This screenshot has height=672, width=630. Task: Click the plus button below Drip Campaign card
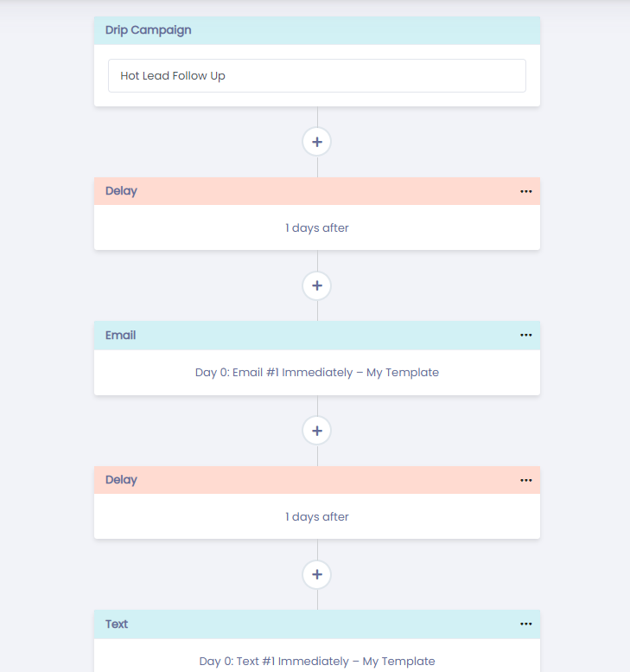pos(317,142)
